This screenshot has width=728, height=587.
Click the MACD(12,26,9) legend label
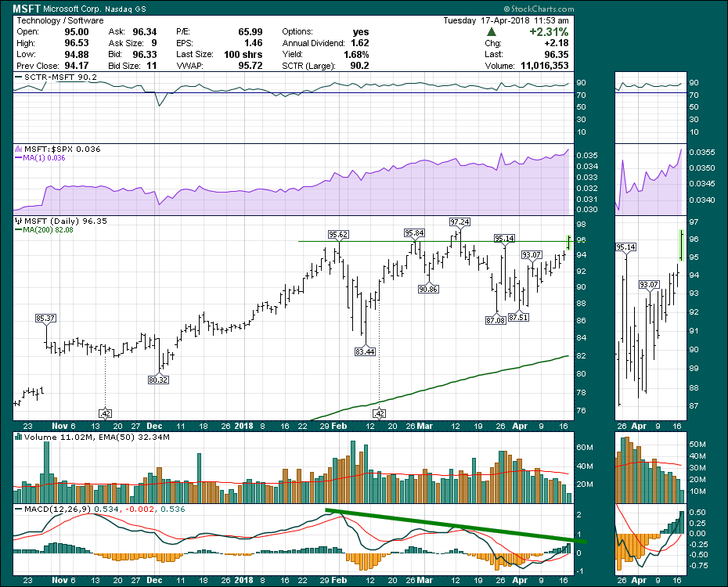click(58, 509)
